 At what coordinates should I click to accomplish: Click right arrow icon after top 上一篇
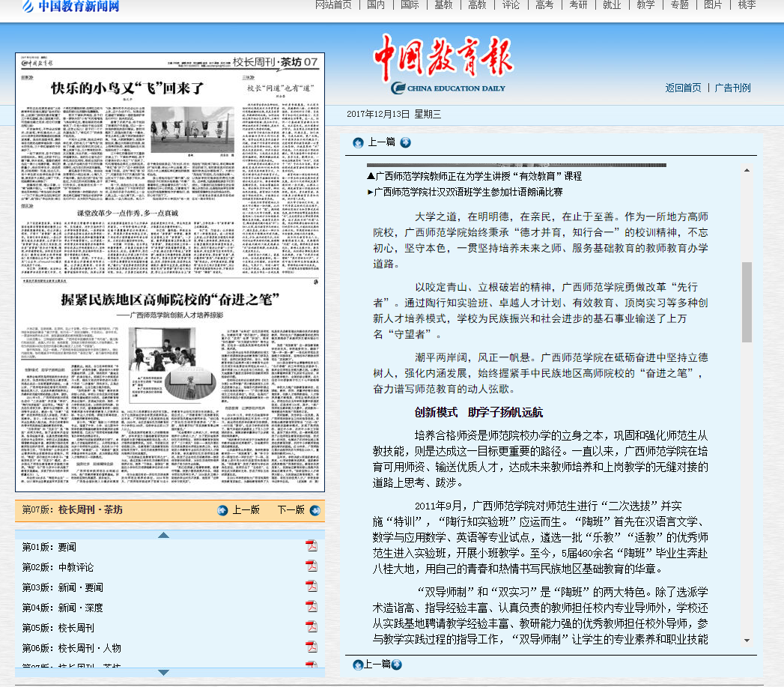[x=406, y=142]
